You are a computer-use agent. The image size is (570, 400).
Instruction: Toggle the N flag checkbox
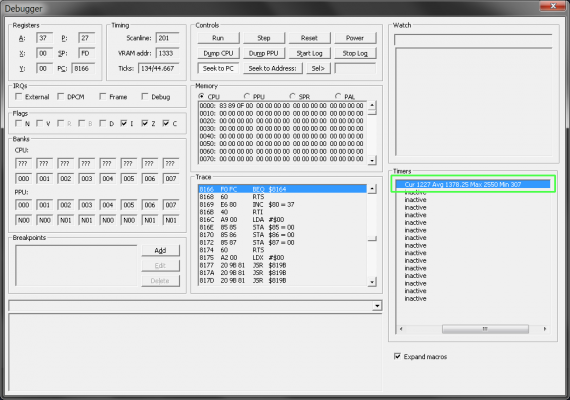(19, 124)
